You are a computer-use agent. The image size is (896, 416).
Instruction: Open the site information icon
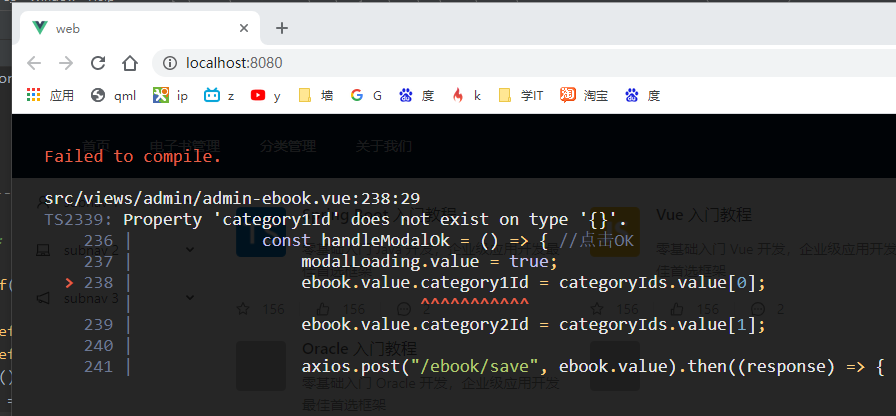[x=170, y=63]
